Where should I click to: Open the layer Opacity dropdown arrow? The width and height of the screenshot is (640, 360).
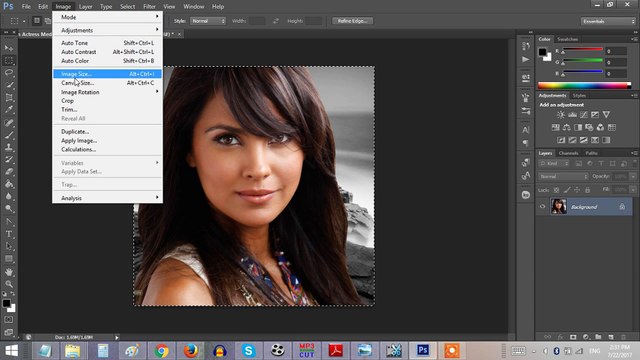tap(633, 176)
